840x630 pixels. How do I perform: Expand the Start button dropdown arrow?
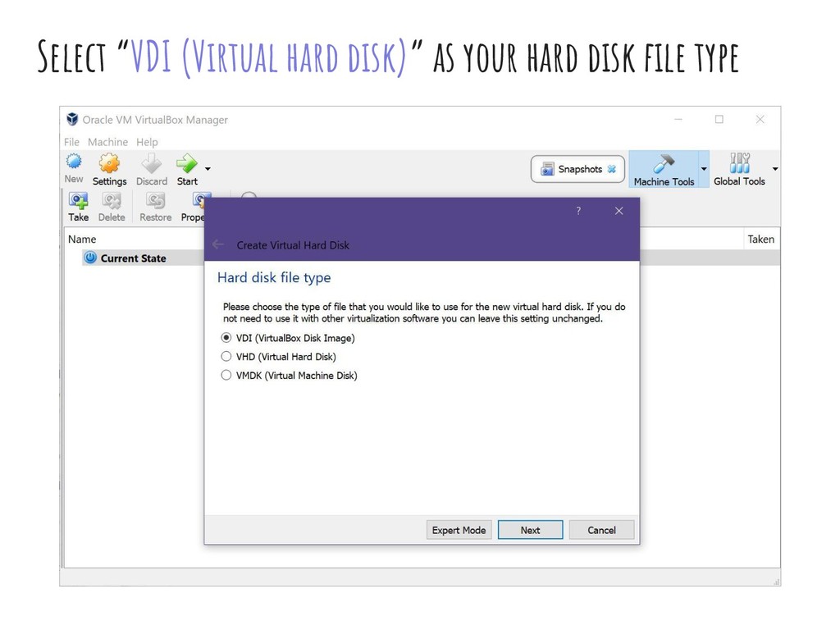click(208, 169)
